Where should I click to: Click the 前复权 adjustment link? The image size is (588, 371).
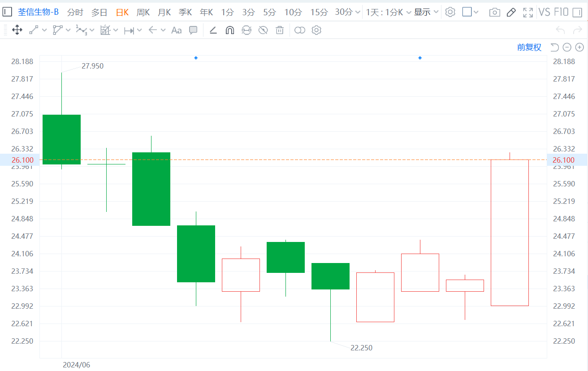[x=529, y=47]
